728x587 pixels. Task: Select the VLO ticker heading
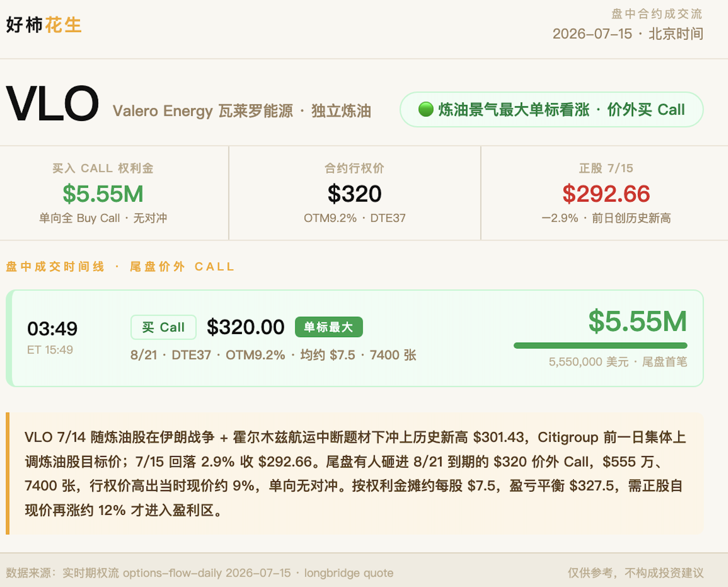53,103
